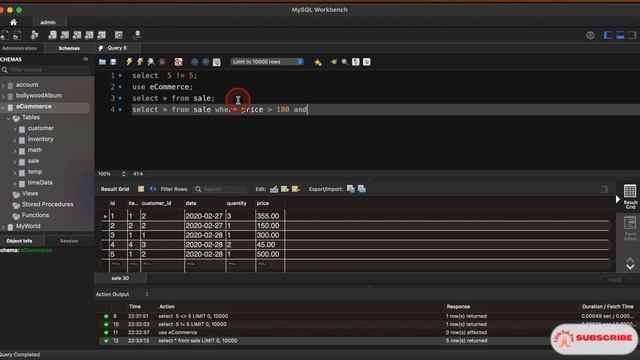The image size is (640, 360).
Task: Toggle the bottom output panel visibility
Action: coord(620,36)
